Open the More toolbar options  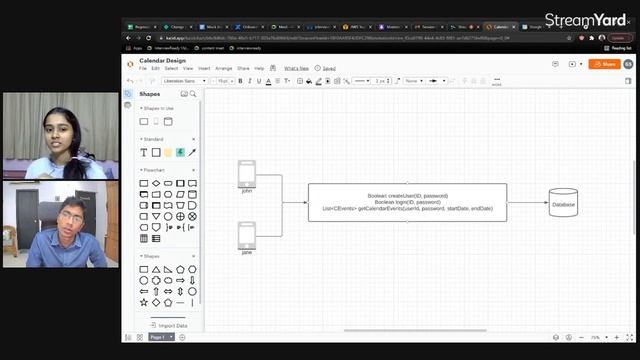tap(496, 82)
